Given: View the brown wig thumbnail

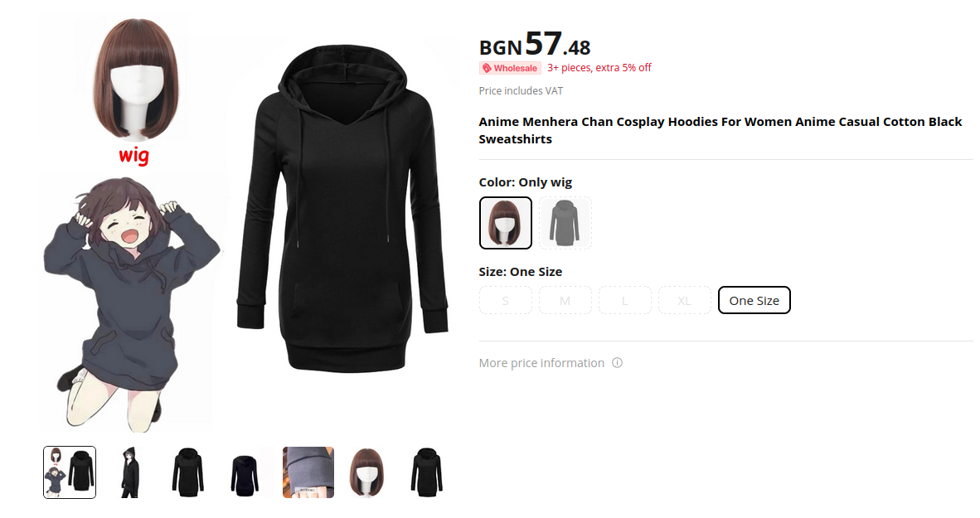Looking at the screenshot, I should tap(367, 472).
